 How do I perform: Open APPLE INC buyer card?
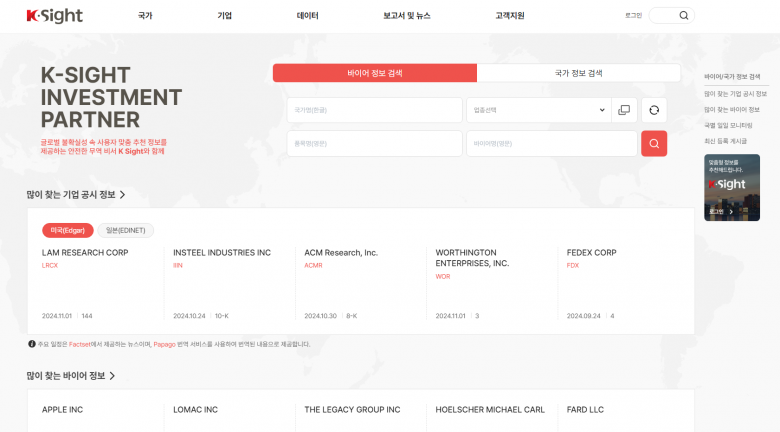(62, 410)
